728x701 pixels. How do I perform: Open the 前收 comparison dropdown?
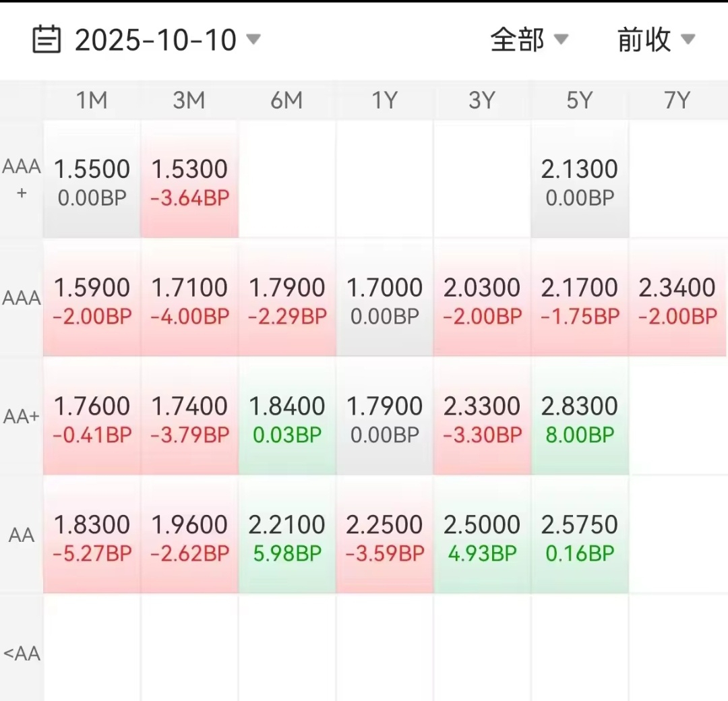click(x=655, y=40)
